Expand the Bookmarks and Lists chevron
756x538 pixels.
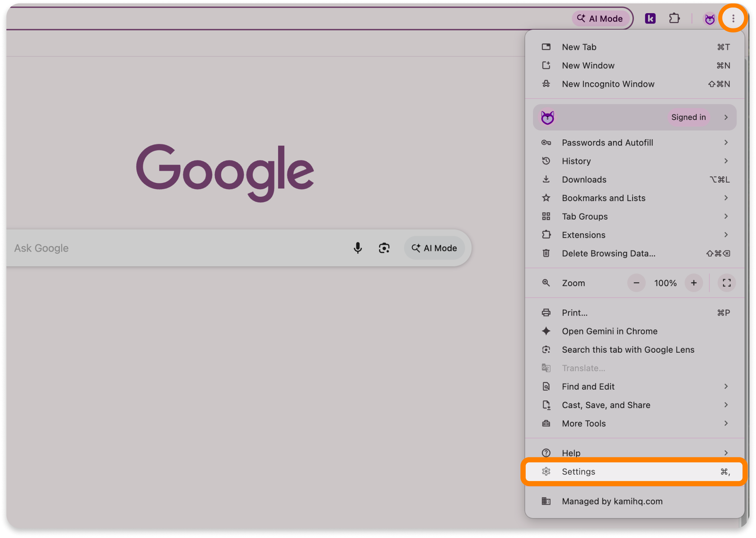tap(726, 198)
